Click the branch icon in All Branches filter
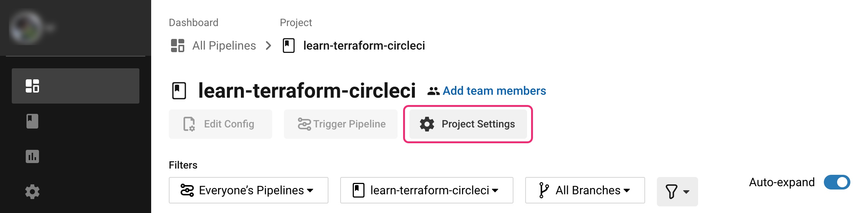Viewport: 868px width, 213px height. [543, 190]
